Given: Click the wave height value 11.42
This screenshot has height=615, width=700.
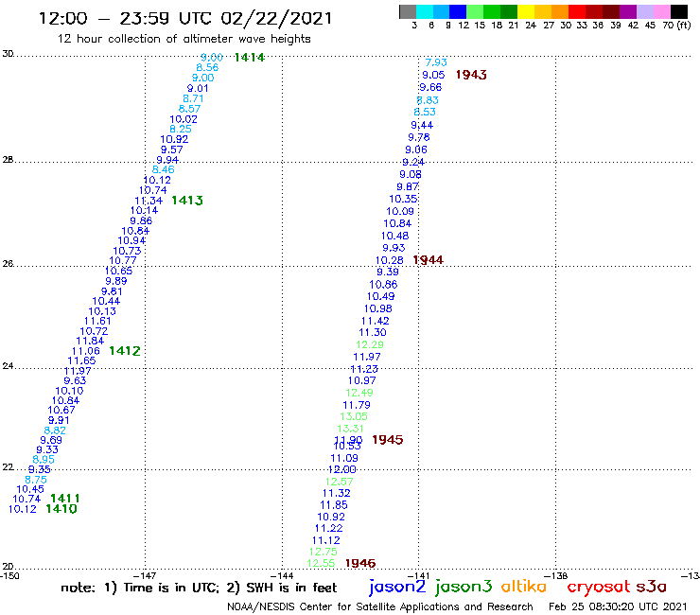Looking at the screenshot, I should [x=375, y=321].
